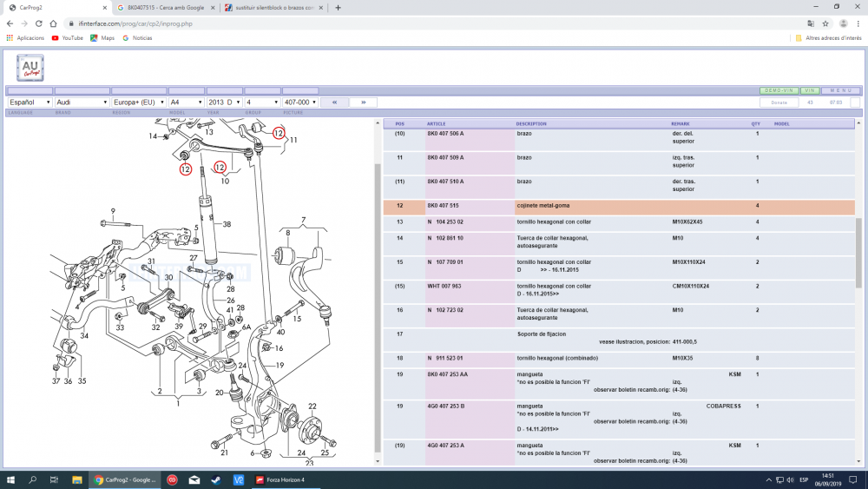Bookmark this page with star icon
The width and height of the screenshot is (868, 489).
(825, 23)
